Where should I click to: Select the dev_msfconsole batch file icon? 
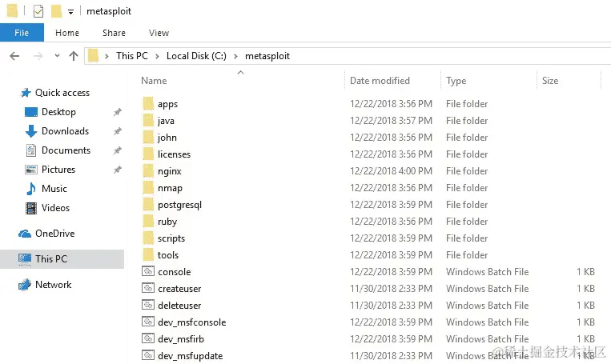pyautogui.click(x=148, y=322)
